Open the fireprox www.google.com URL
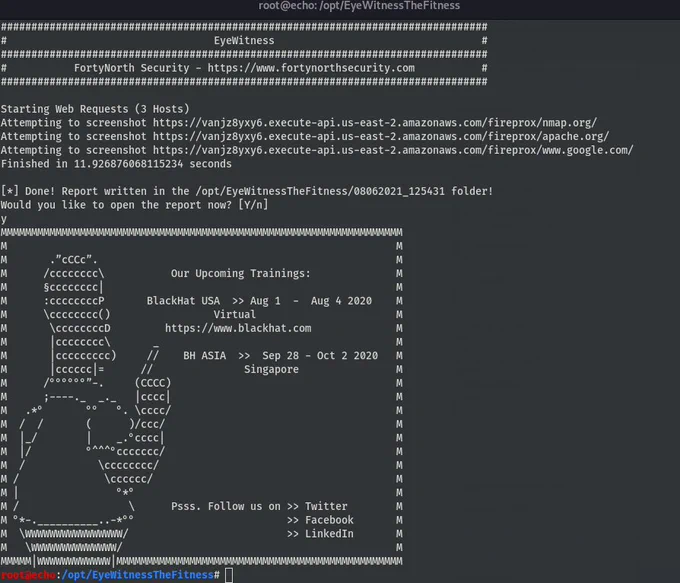Screen dimensions: 680x583 point(393,151)
